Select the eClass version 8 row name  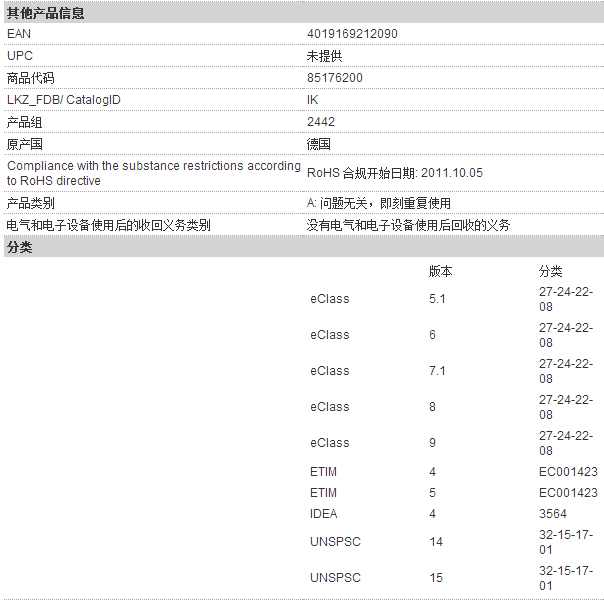click(x=330, y=407)
